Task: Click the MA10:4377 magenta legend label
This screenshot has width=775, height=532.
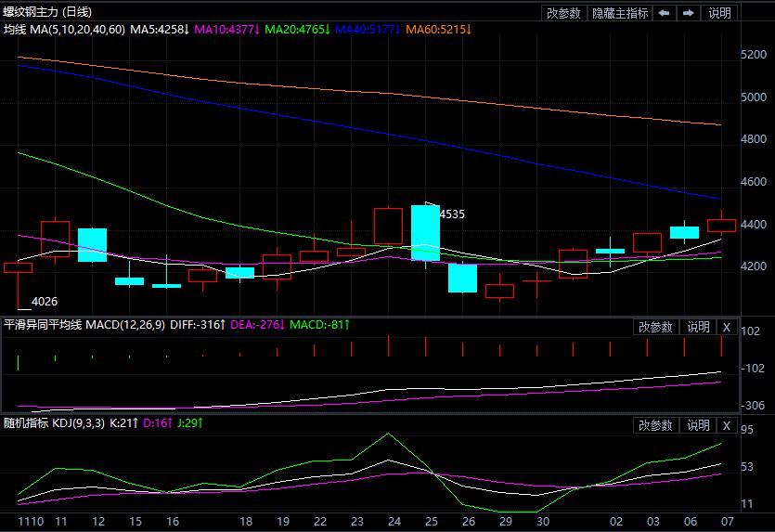Action: pyautogui.click(x=228, y=30)
